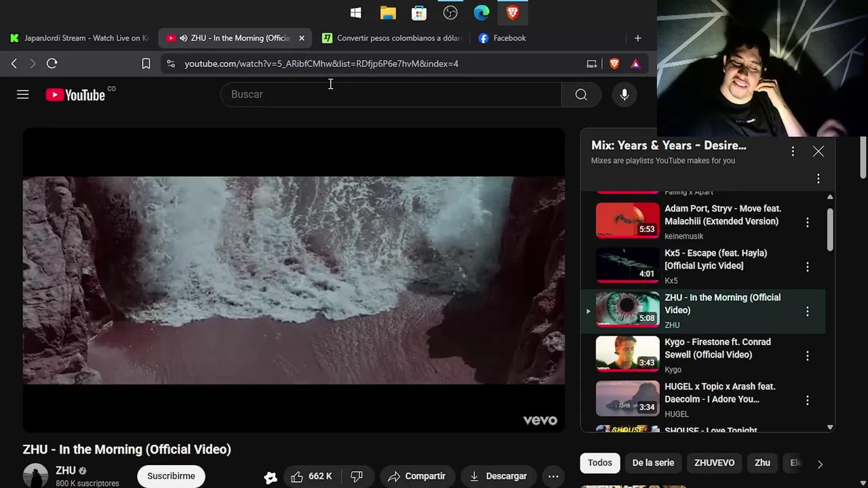Click playlist scrollbar down arrow
The width and height of the screenshot is (868, 488).
coord(830,428)
